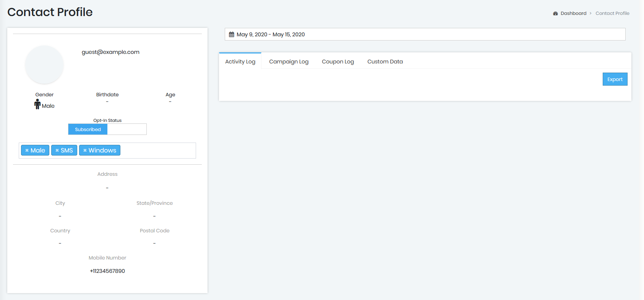Click the Contact Profile breadcrumb item
The height and width of the screenshot is (300, 644).
612,13
